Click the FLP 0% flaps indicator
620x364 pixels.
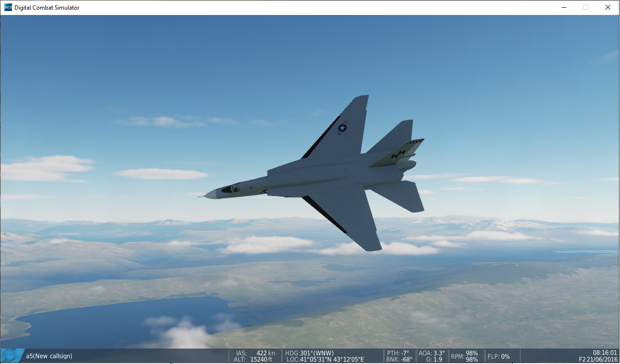[498, 356]
